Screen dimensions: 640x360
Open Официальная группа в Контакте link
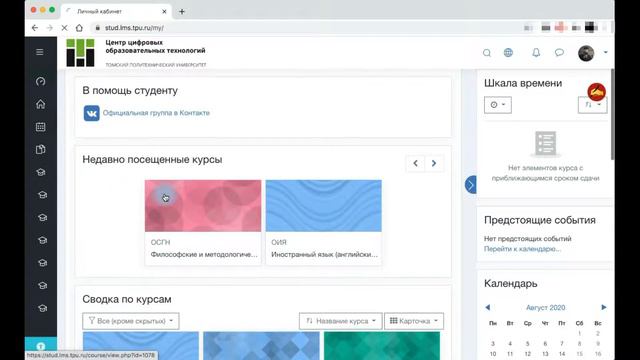click(156, 113)
